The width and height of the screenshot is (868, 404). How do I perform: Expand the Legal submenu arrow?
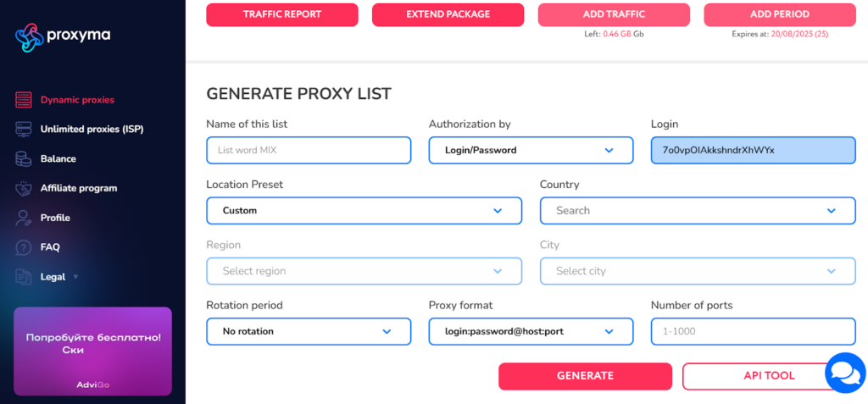(x=75, y=277)
